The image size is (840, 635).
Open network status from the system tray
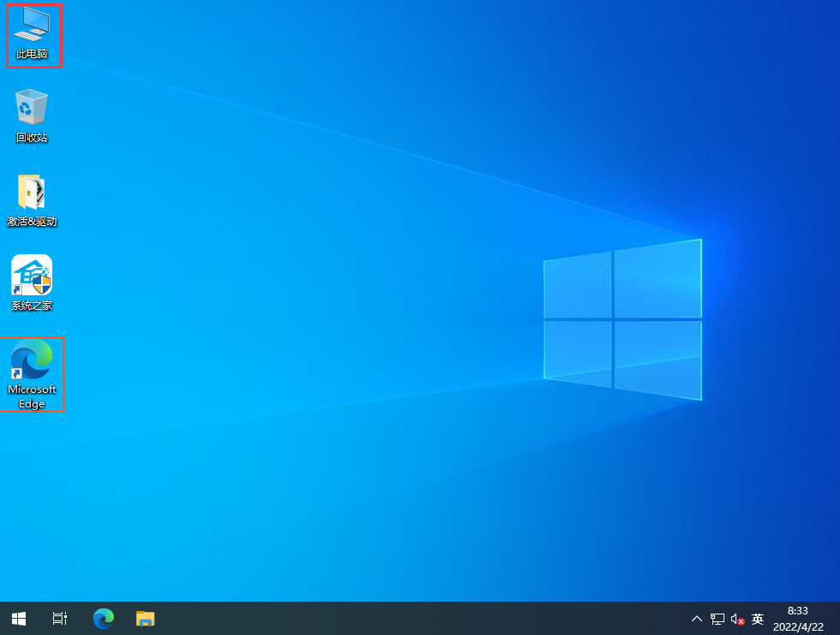click(717, 618)
